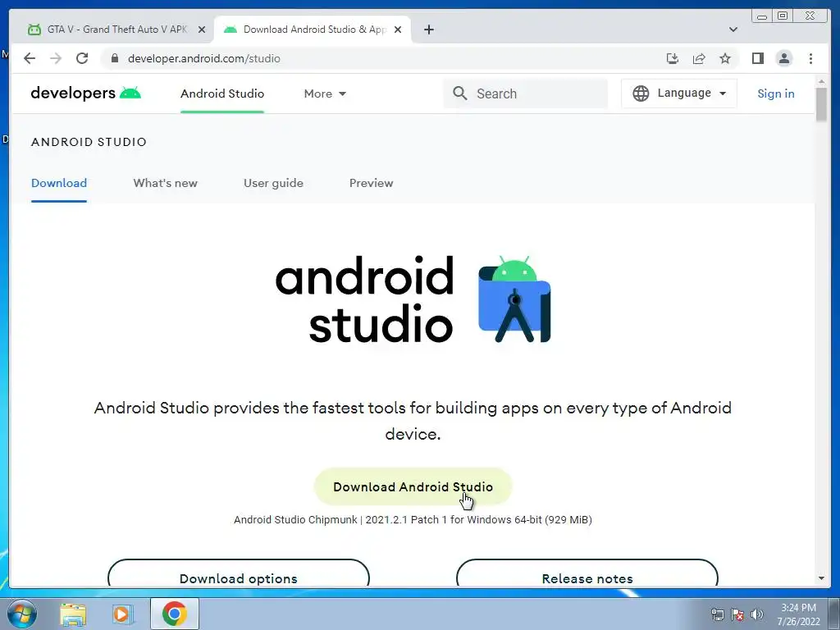Viewport: 840px width, 630px height.
Task: Click the install app icon in address bar
Action: click(673, 58)
